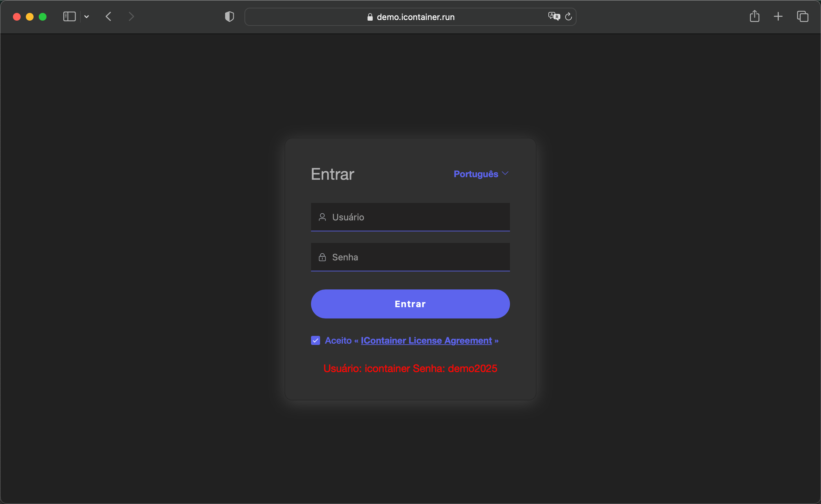This screenshot has height=504, width=821.
Task: Click the Safari sidebar toggle icon
Action: point(69,16)
